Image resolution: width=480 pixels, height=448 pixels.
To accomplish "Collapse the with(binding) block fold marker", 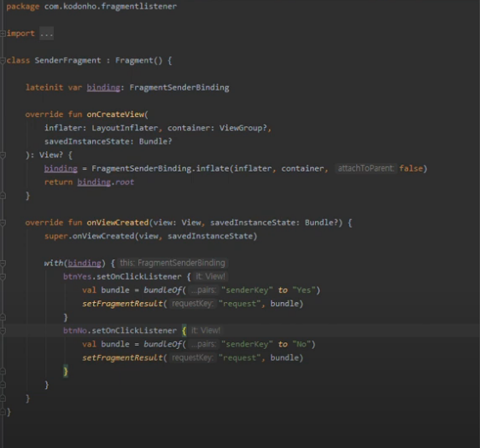I will (3, 263).
